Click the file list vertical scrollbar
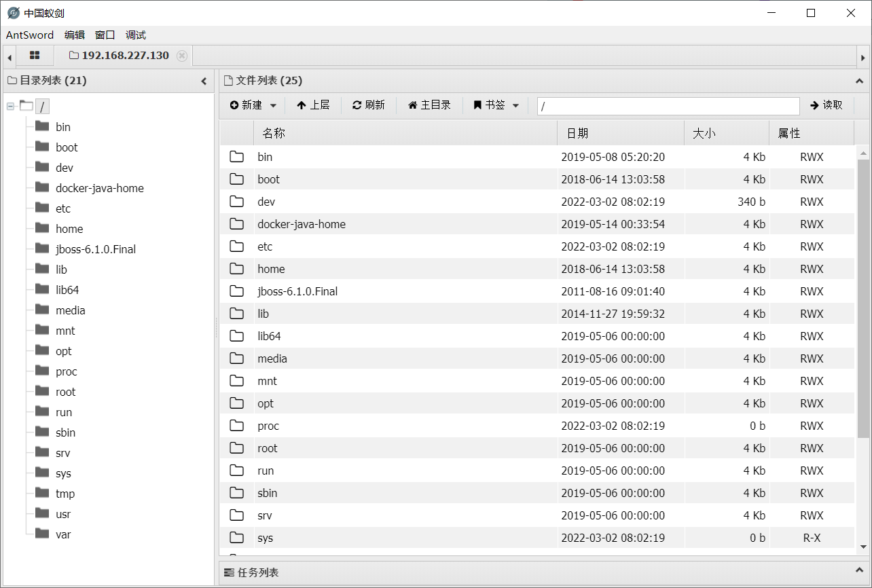Image resolution: width=872 pixels, height=588 pixels. (863, 299)
